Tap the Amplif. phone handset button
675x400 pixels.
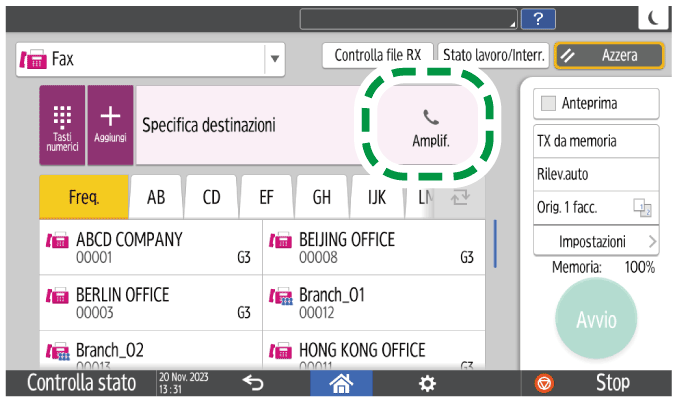431,125
